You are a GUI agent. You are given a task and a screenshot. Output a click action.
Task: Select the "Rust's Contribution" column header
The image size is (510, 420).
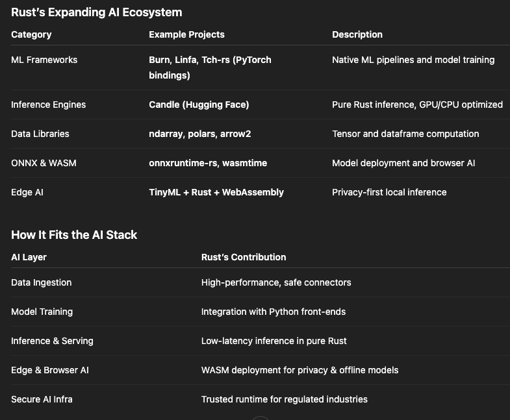244,257
